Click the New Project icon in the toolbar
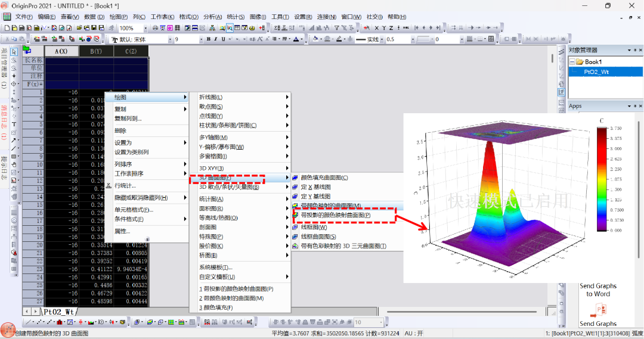This screenshot has height=339, width=644. coord(7,28)
